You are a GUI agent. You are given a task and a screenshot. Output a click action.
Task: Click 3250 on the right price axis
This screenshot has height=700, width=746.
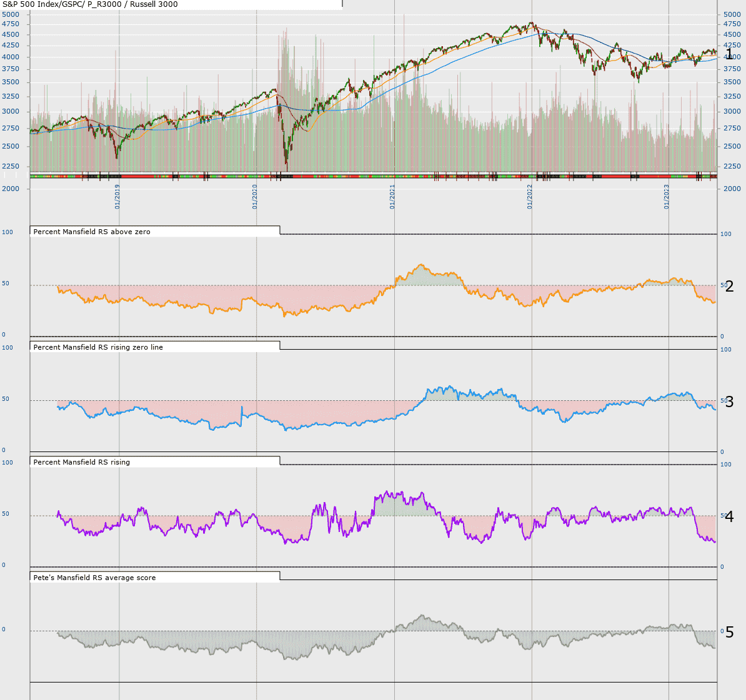(x=732, y=96)
